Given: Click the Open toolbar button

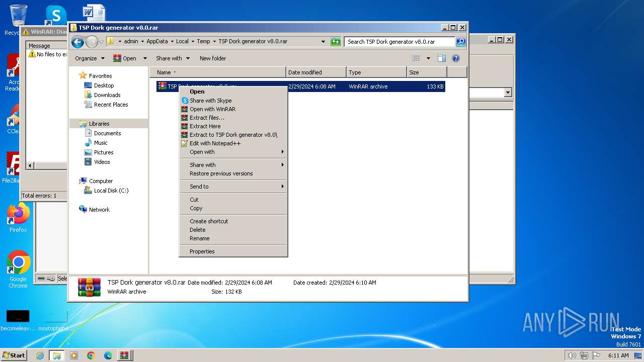Looking at the screenshot, I should [x=125, y=58].
